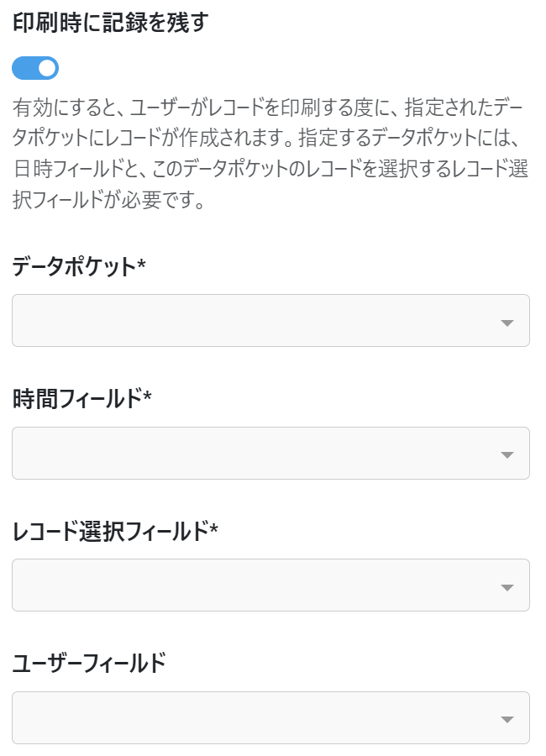Click the description line ending with 必要です。
The image size is (546, 756).
tap(109, 202)
